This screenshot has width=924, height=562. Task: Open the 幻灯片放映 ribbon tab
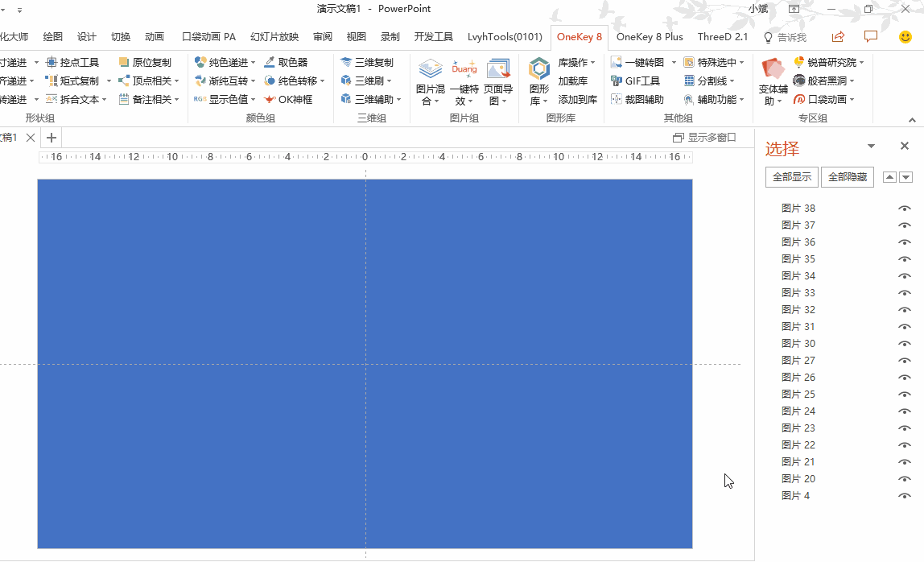click(x=274, y=36)
